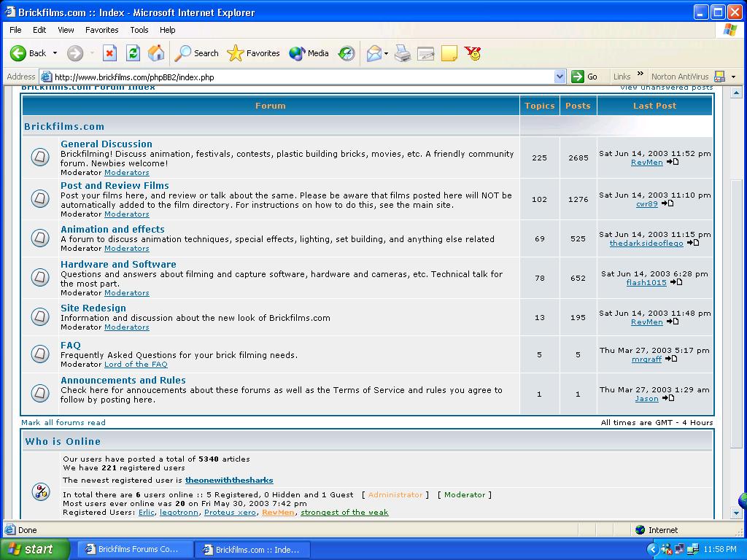Click the Post and Review Films folder icon

point(40,198)
